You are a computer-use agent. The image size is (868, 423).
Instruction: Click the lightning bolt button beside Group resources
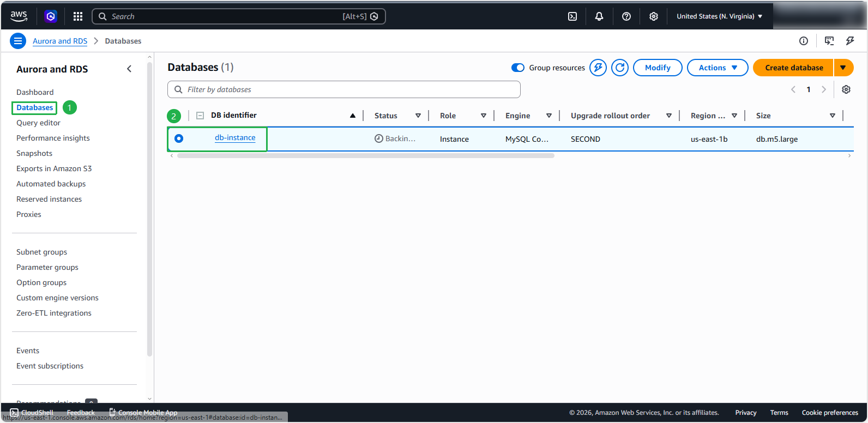click(598, 68)
